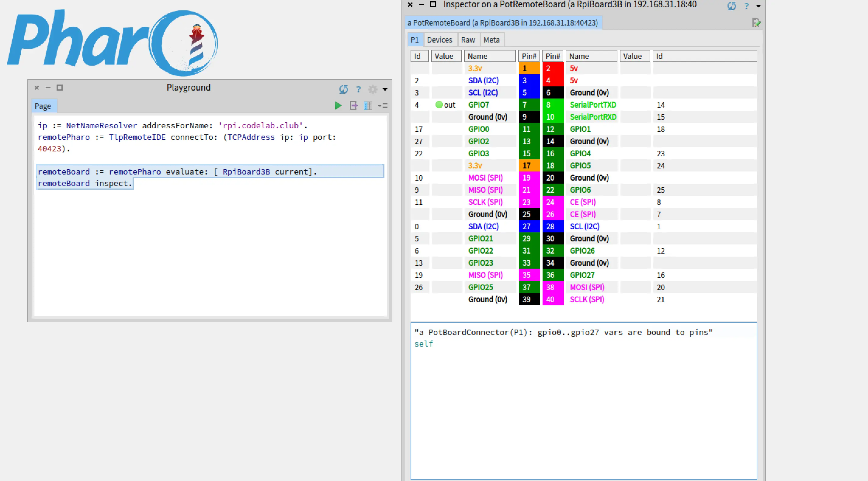This screenshot has width=868, height=481.
Task: Open Inspector help question mark icon
Action: click(746, 6)
